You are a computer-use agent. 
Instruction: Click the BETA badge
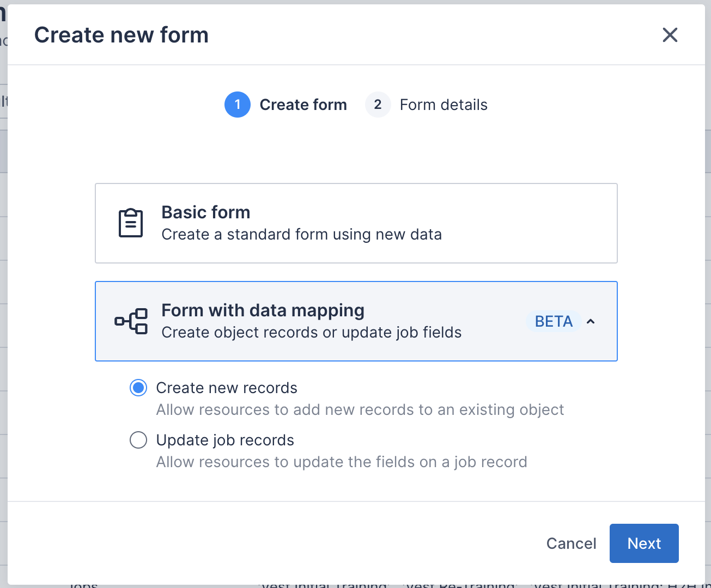pyautogui.click(x=554, y=322)
